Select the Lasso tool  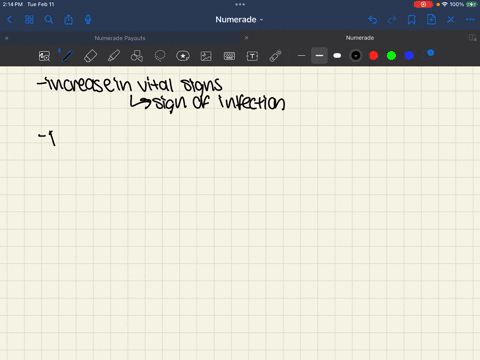[160, 56]
